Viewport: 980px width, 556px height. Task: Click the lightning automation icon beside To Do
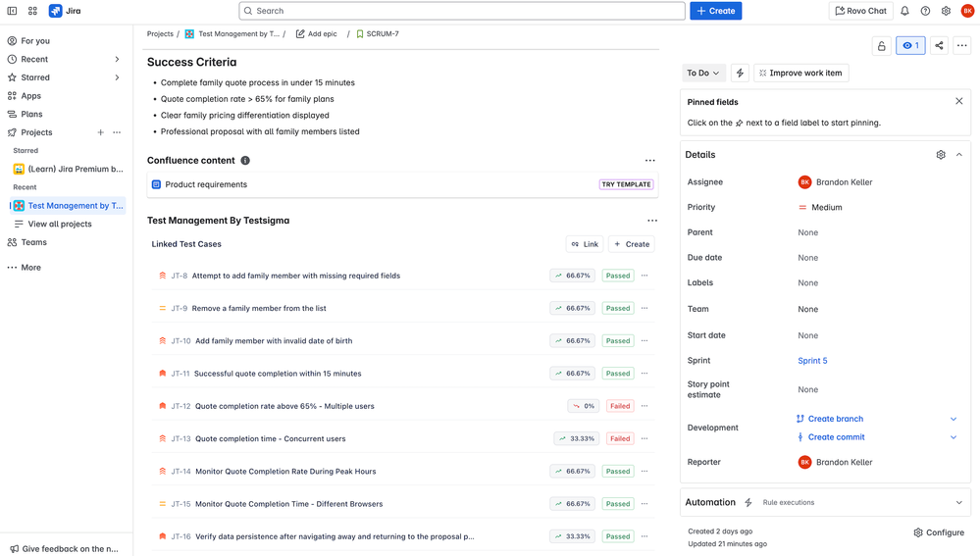coord(740,74)
